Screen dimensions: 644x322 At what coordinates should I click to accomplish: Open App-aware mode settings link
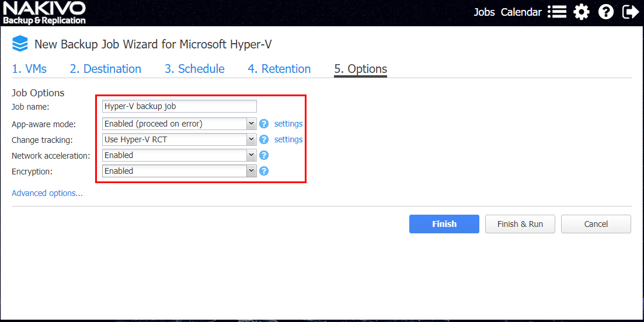pos(288,124)
